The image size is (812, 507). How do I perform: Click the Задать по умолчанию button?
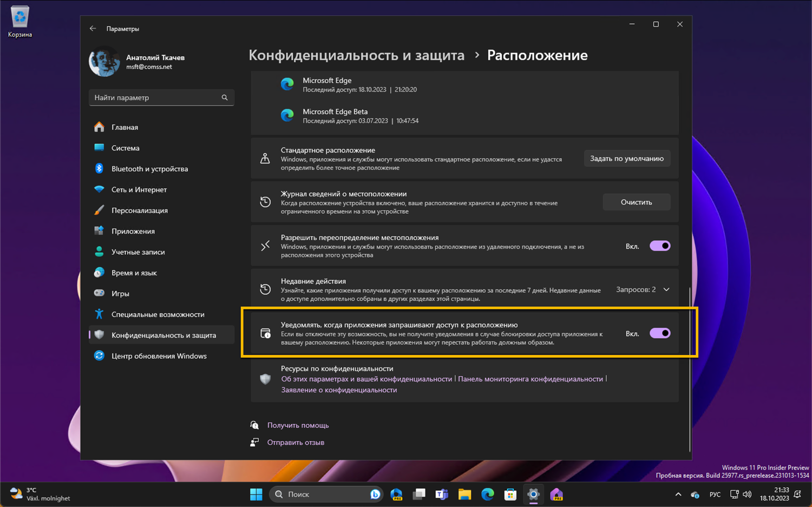627,159
